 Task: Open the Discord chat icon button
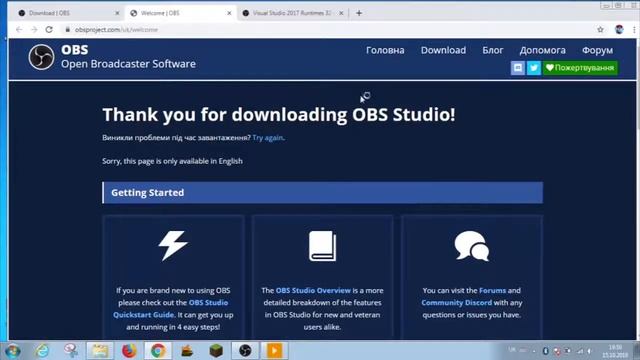(518, 68)
